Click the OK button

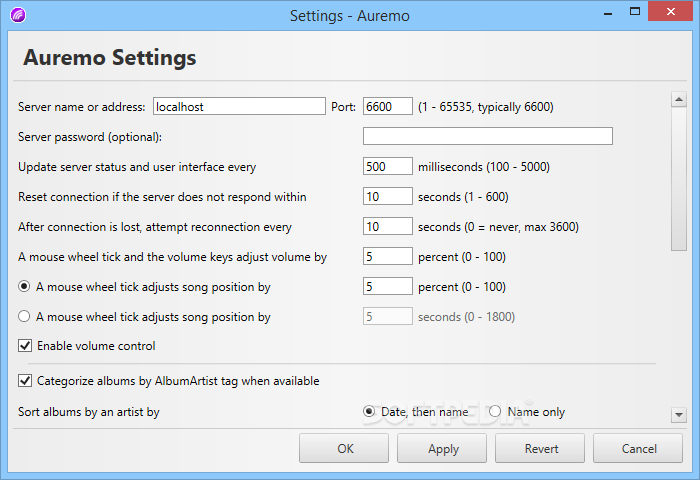(x=344, y=448)
